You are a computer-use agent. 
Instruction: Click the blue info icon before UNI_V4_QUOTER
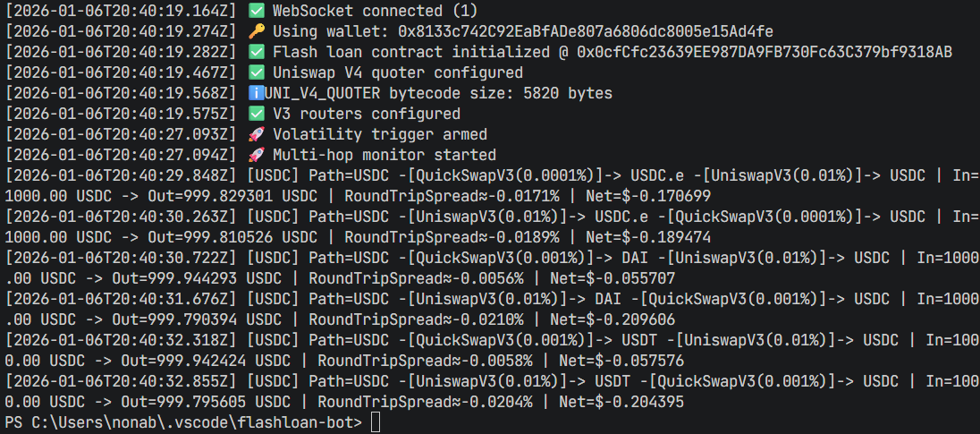(255, 94)
